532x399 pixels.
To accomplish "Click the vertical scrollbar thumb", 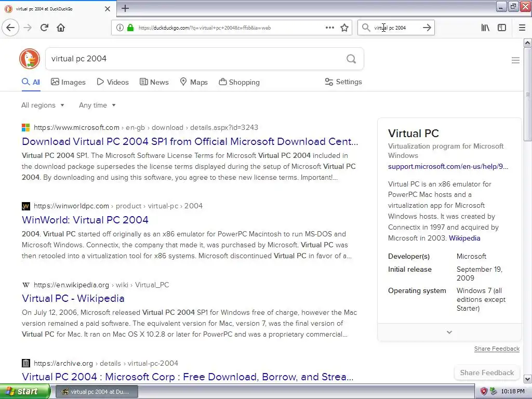I will pyautogui.click(x=528, y=94).
